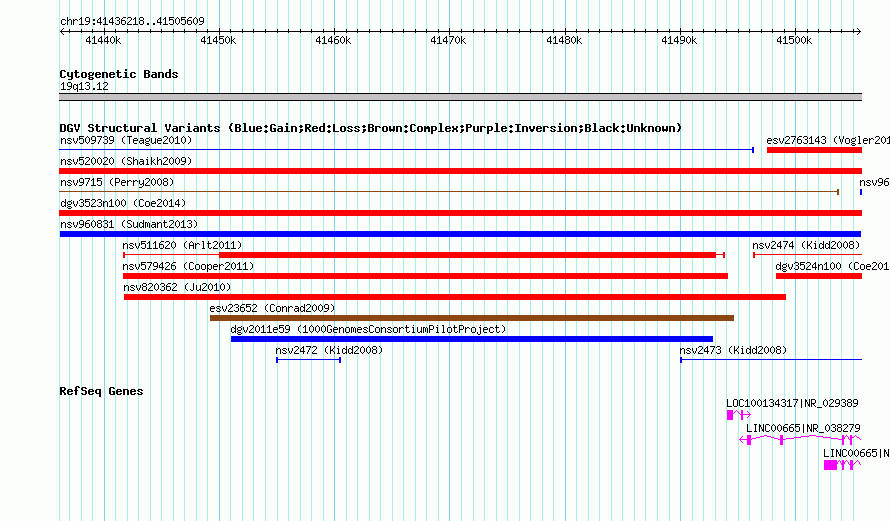Open nsv820362 (Ju2010) label
This screenshot has height=521, width=890.
(177, 287)
